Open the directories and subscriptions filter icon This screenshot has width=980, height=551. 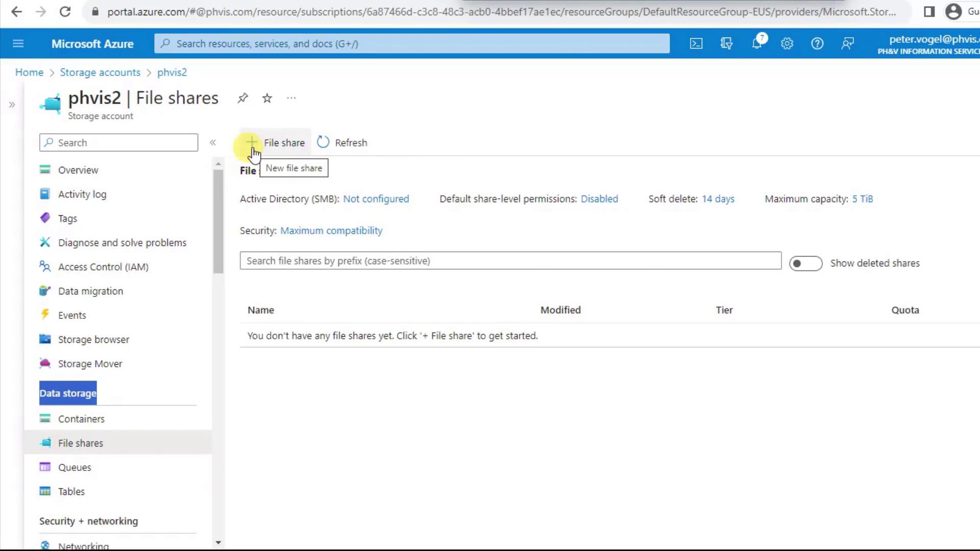(x=726, y=44)
